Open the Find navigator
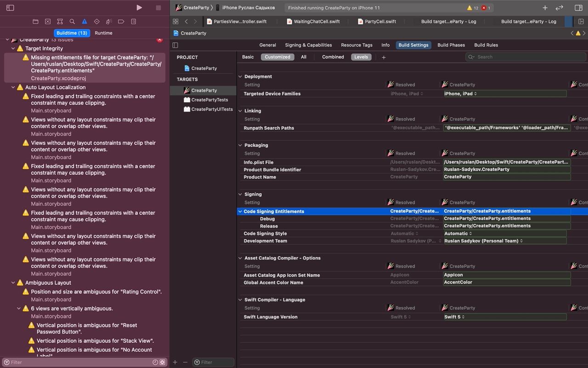Image resolution: width=588 pixels, height=368 pixels. [72, 22]
